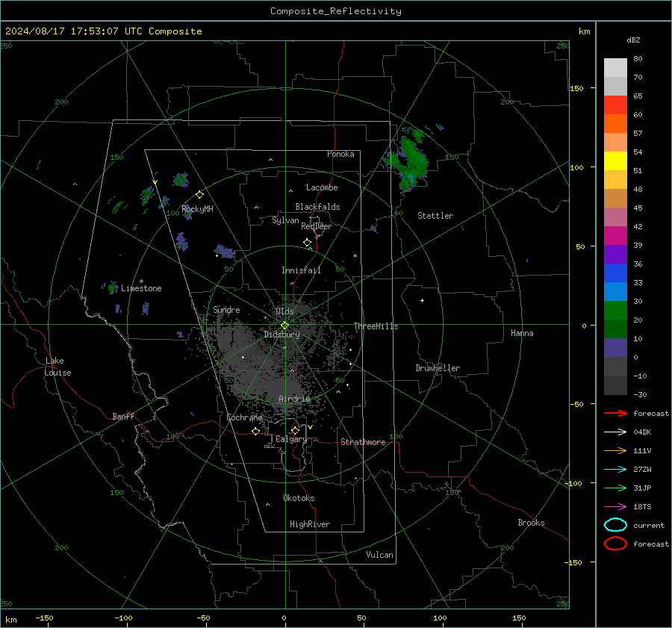Screen dimensions: 672x628
Task: Pick the magenta 39-42 dBZ swatch
Action: (615, 236)
